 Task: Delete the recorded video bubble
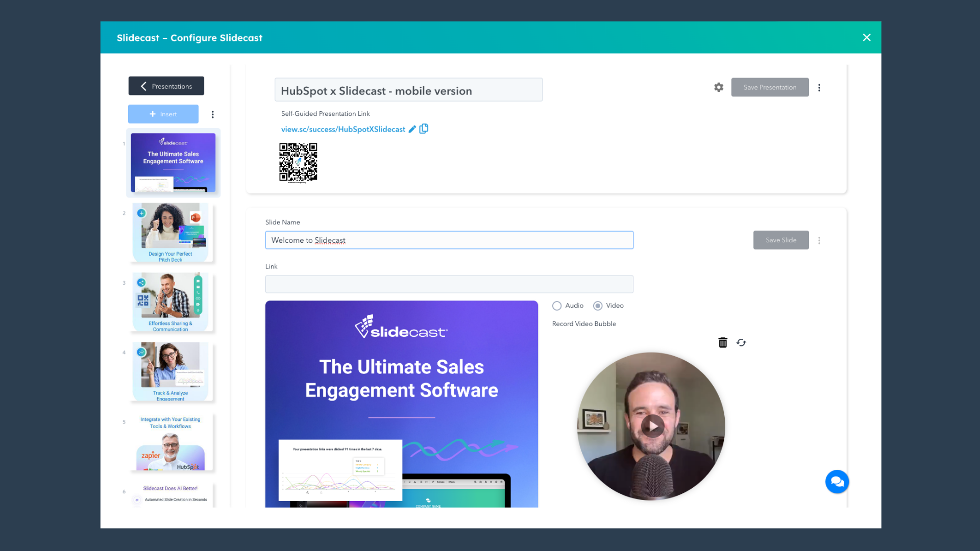click(723, 343)
